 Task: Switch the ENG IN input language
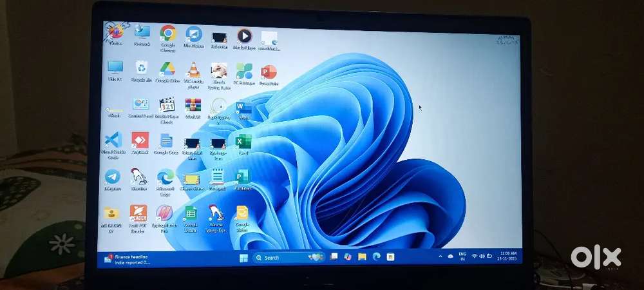[x=462, y=256]
